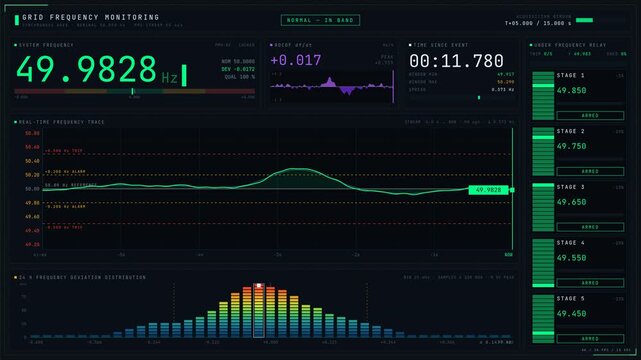Click the STAGE 2 label
This screenshot has height=360, width=641.
(x=570, y=131)
